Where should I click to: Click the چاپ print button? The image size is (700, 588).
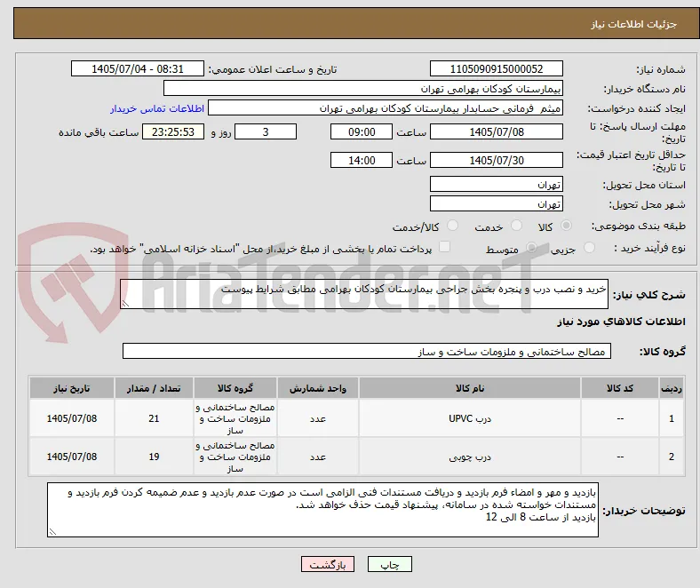390,565
